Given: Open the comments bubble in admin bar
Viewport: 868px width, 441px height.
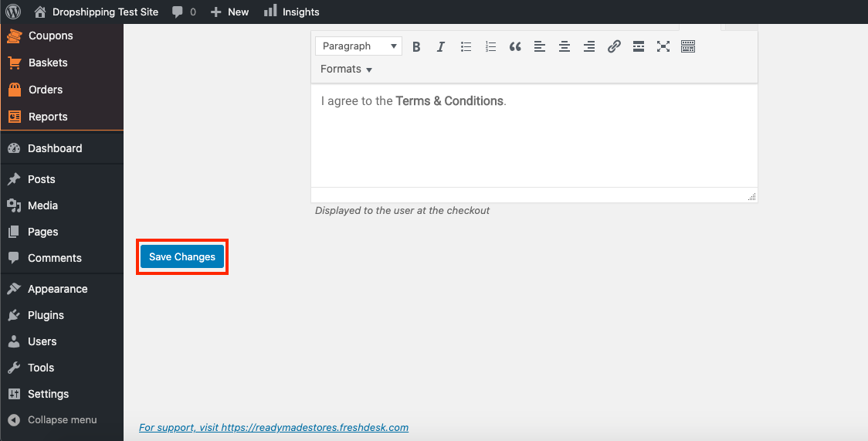Looking at the screenshot, I should [184, 12].
